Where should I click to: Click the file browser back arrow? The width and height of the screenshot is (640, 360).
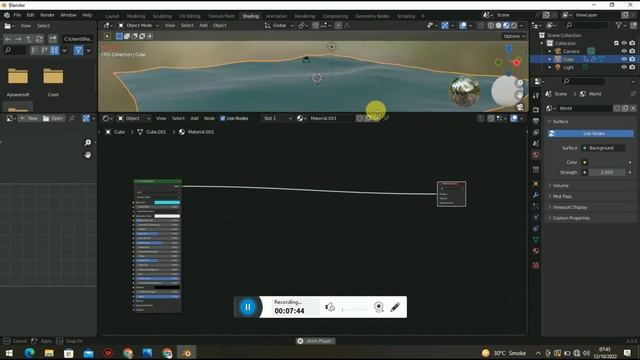[8, 39]
